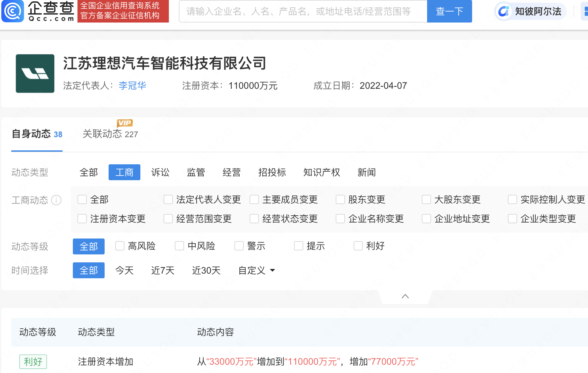Toggle the 利好 level checkbox
Viewport: 588px width, 373px height.
pos(358,246)
